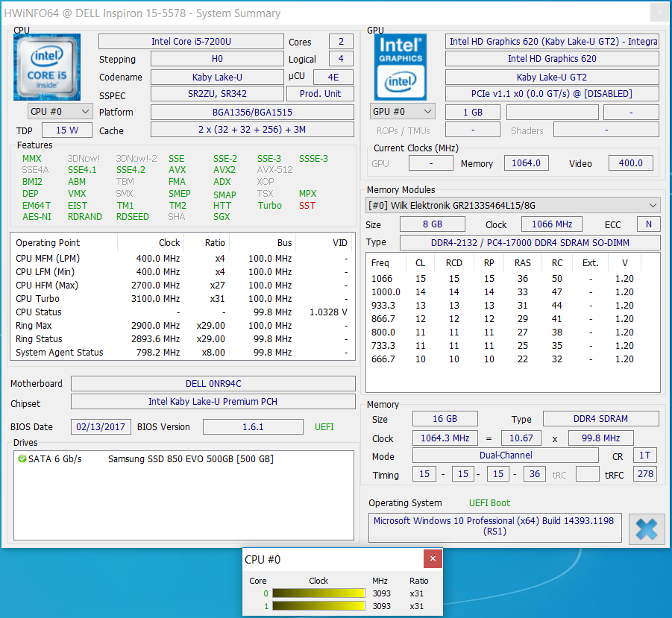Click the DDR4-2132 / PC4-17000 Type field
The height and width of the screenshot is (618, 672).
(530, 243)
